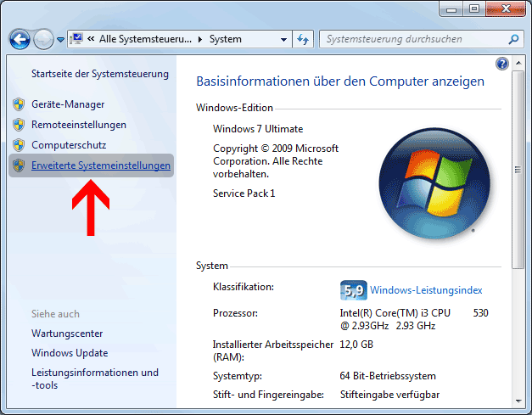Click the 'Windows 7 Ultimate' text

[x=258, y=129]
